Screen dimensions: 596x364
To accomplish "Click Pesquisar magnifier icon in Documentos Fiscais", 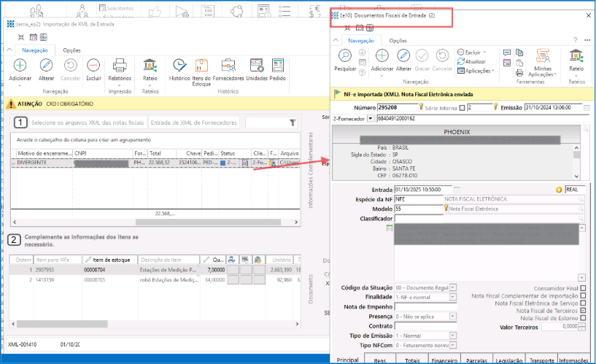I will coord(345,57).
